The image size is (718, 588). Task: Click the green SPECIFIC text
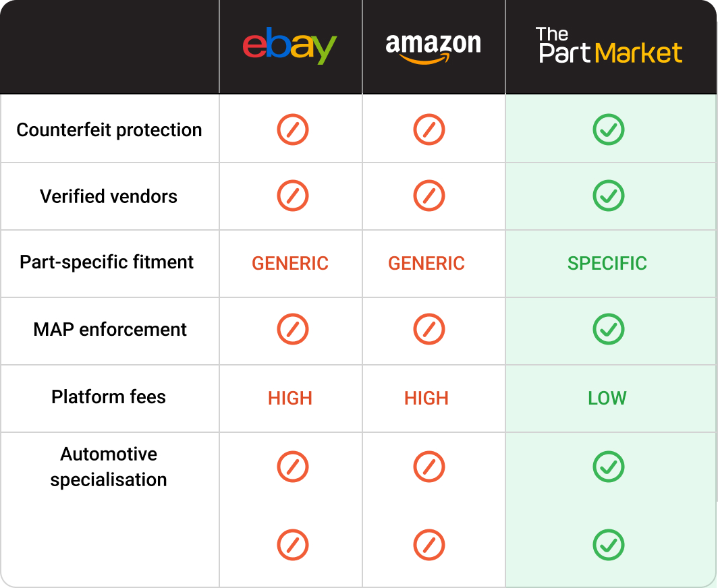click(x=607, y=264)
